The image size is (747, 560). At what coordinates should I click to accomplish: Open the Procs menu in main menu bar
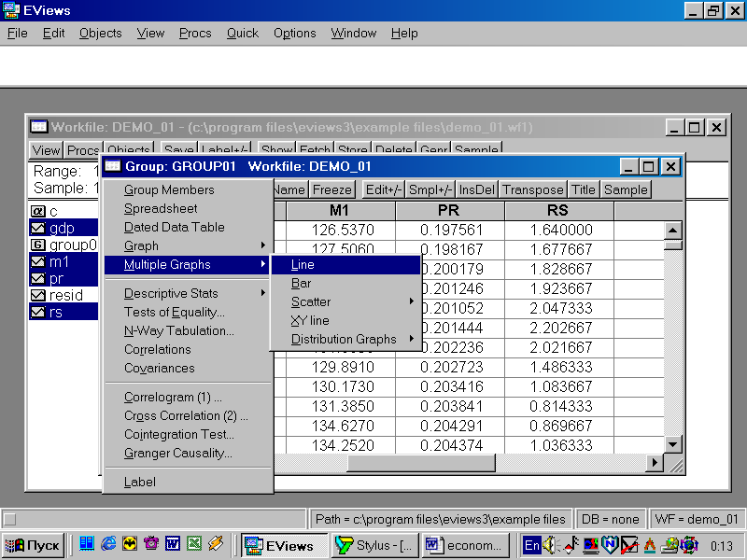195,34
